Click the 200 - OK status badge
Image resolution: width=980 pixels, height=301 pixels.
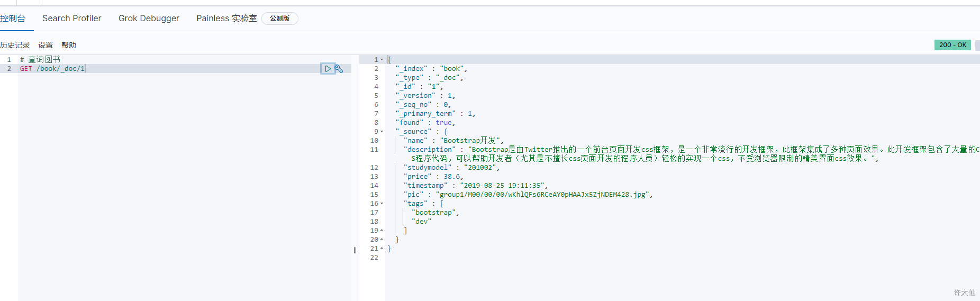[x=952, y=45]
